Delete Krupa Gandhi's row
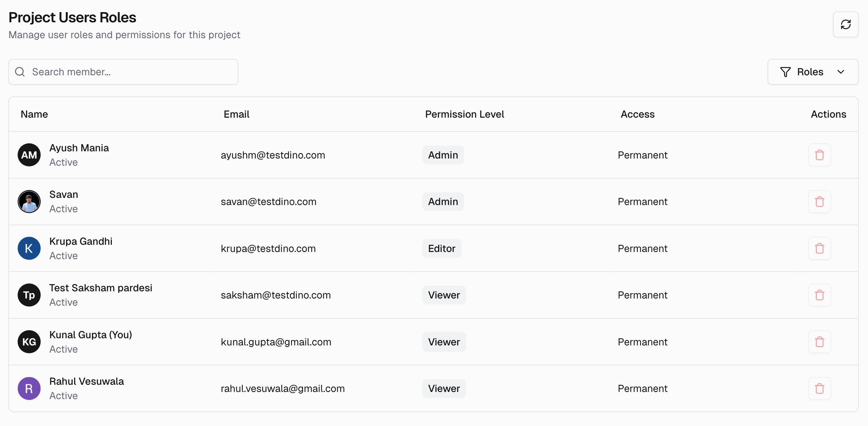The height and width of the screenshot is (426, 868). pyautogui.click(x=820, y=248)
